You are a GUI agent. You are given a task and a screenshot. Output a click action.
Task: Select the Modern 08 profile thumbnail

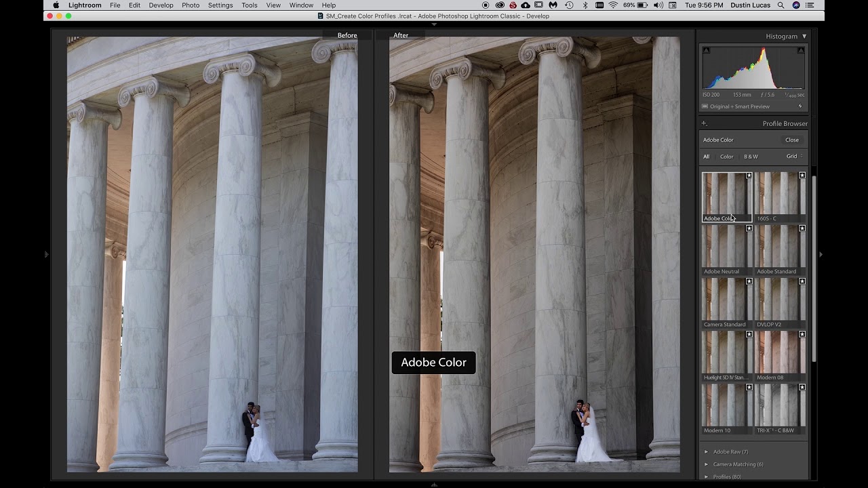780,356
